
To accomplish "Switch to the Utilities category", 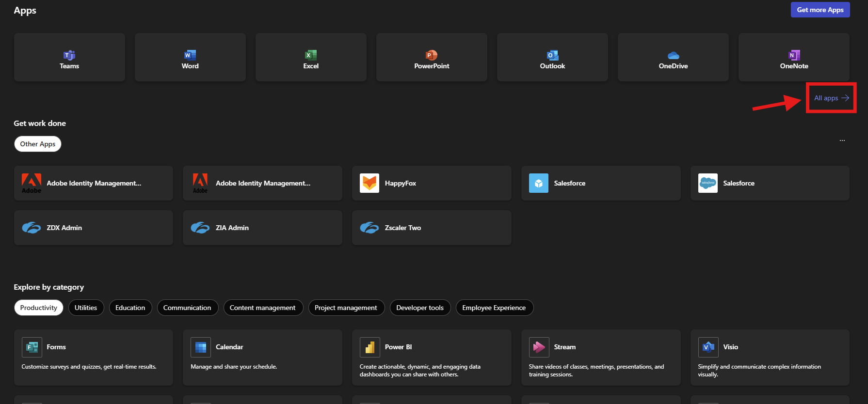I will point(86,308).
